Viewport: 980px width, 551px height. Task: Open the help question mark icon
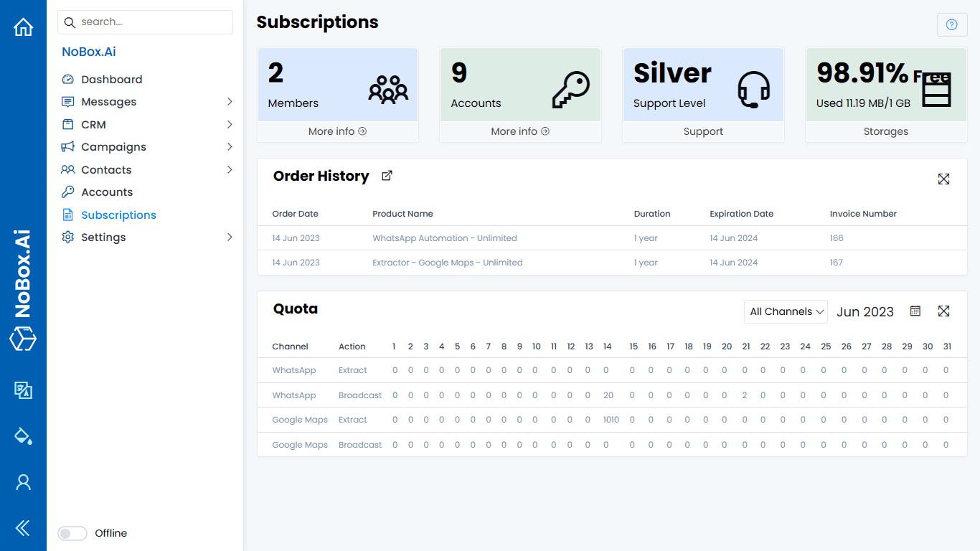coord(952,24)
